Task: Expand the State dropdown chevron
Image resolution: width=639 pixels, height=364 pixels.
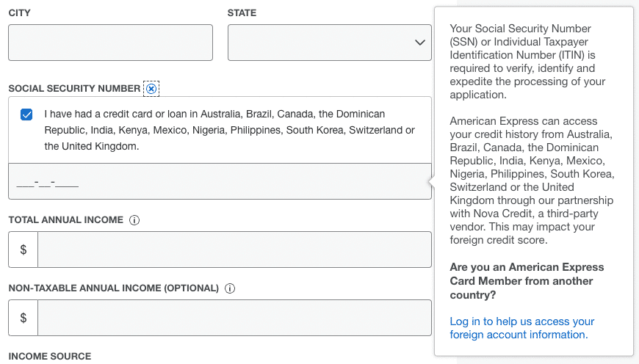Action: [420, 43]
